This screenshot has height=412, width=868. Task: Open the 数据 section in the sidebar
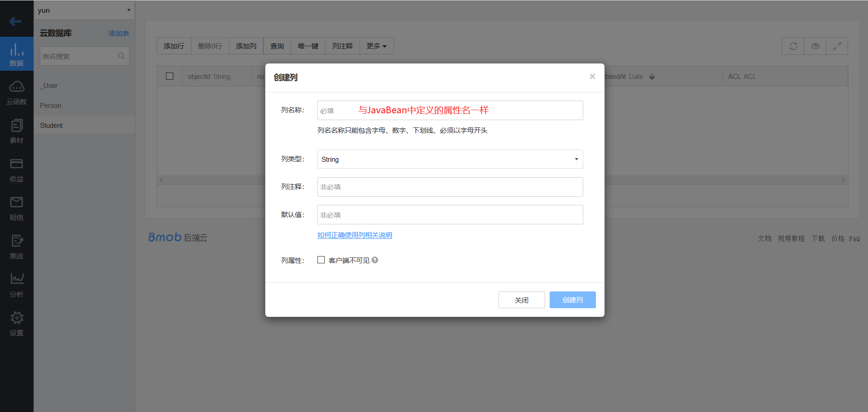point(17,53)
